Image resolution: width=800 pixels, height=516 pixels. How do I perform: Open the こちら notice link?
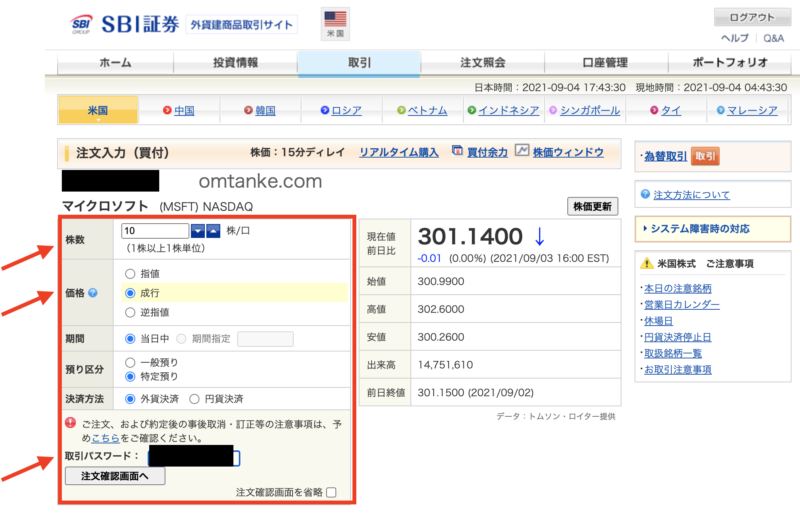[106, 438]
